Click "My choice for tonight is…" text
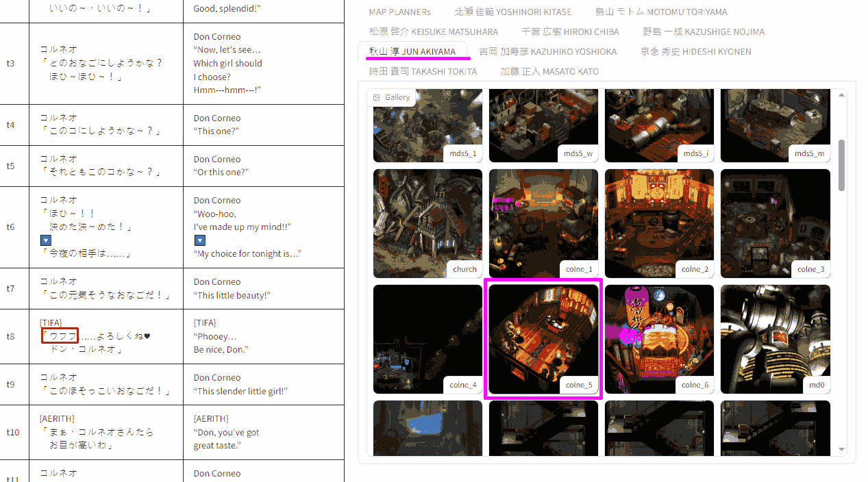This screenshot has width=868, height=482. (247, 253)
